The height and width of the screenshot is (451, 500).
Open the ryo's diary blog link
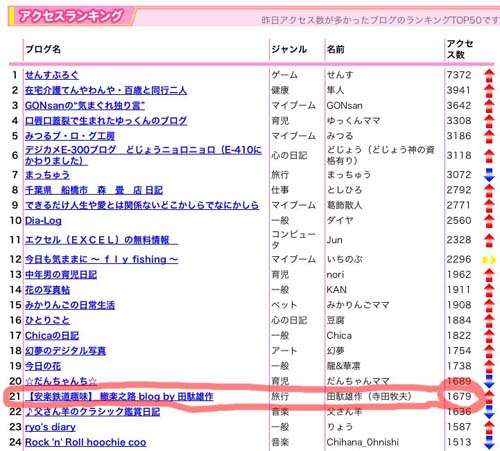tap(50, 427)
